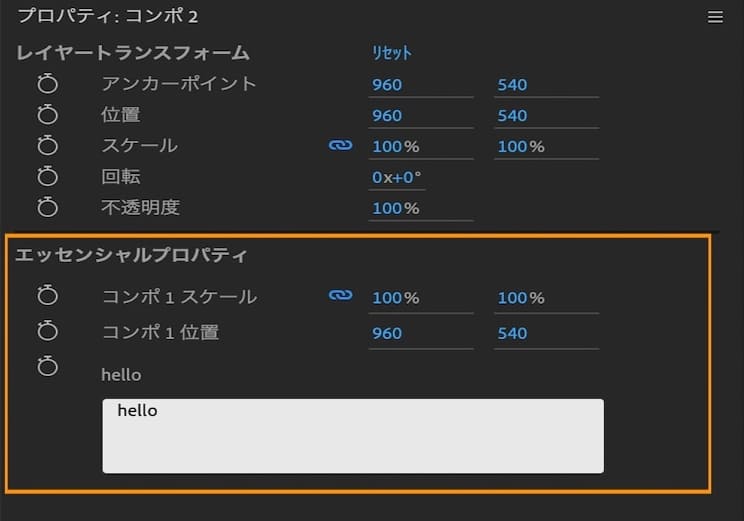Toggle the コンポ 1 スケール constrain link
The height and width of the screenshot is (521, 744).
tap(341, 296)
